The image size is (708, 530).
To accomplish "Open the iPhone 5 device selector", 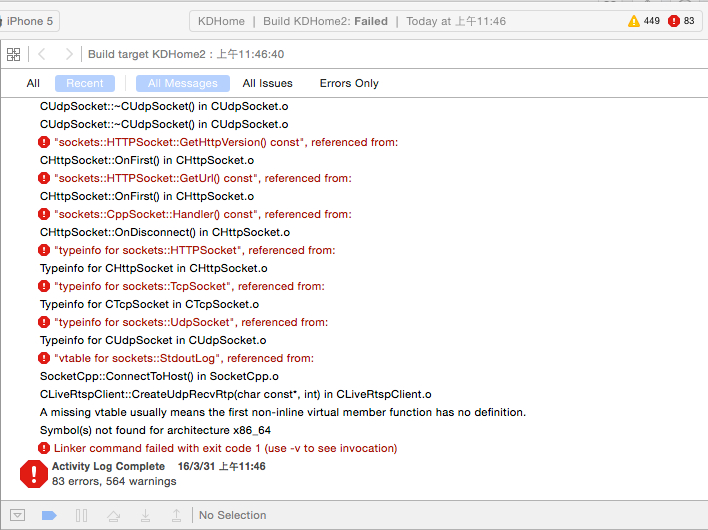I will (30, 21).
